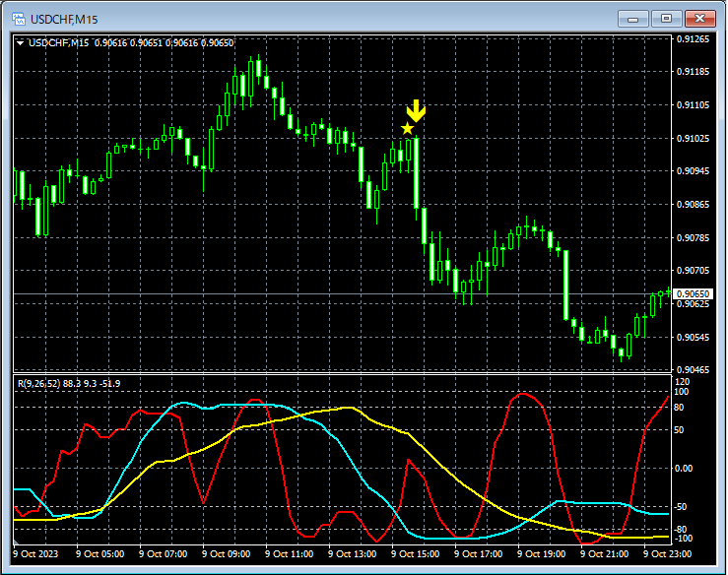This screenshot has height=575, width=728.
Task: Select the yellow down arrow signal object
Action: (416, 111)
